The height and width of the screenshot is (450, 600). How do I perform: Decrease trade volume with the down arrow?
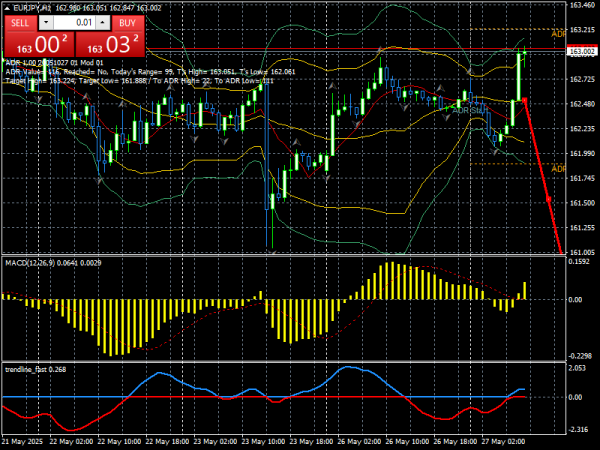tap(46, 23)
